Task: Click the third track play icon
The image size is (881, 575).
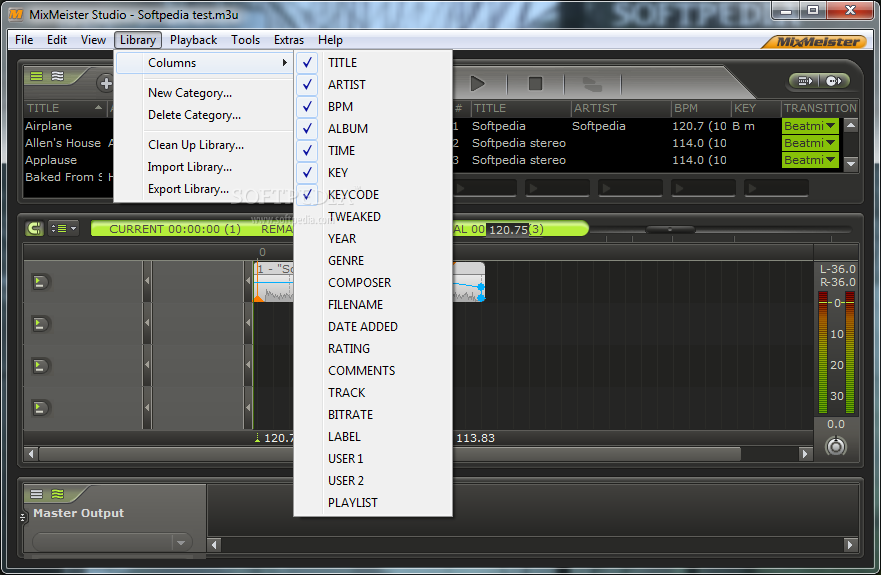Action: point(40,366)
